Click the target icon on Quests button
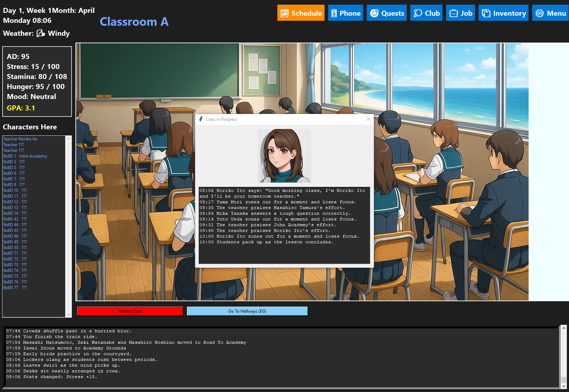This screenshot has width=569, height=392. pos(374,13)
